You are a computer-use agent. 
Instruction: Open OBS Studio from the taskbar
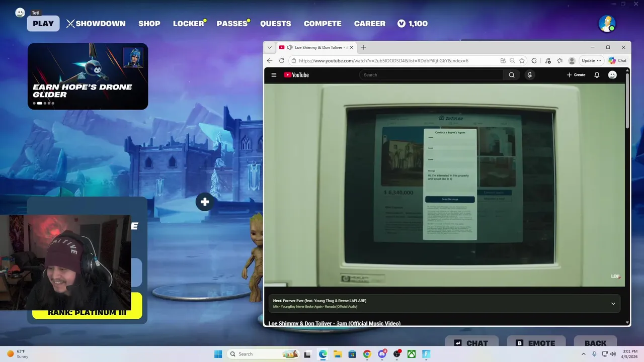[396, 354]
